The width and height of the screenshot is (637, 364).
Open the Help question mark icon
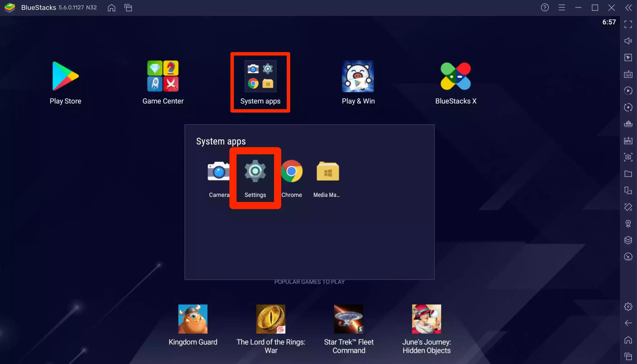(x=545, y=8)
